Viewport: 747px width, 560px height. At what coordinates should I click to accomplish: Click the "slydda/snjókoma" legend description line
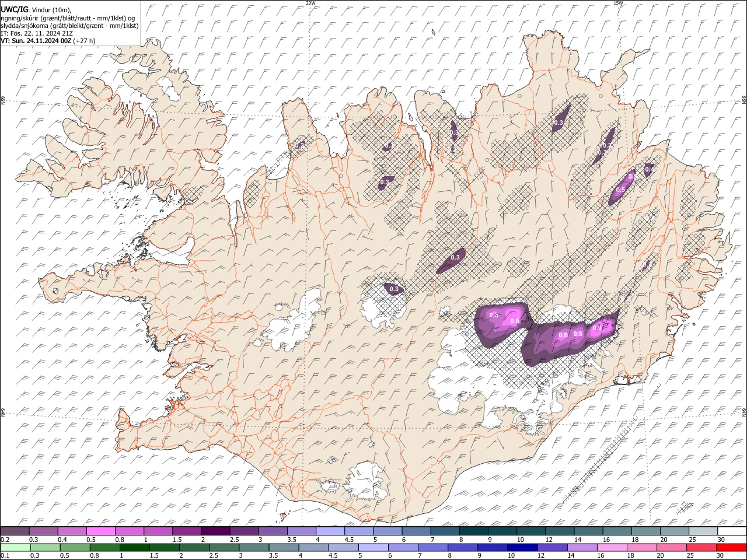69,26
